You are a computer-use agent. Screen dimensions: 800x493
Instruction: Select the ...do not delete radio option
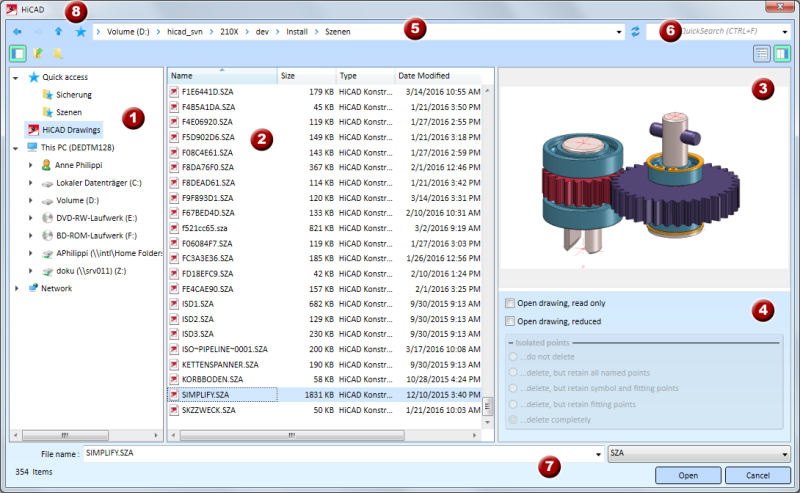point(513,357)
